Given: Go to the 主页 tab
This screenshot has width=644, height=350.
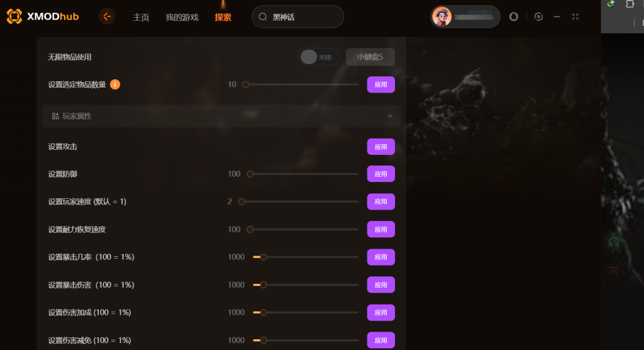Looking at the screenshot, I should click(141, 17).
